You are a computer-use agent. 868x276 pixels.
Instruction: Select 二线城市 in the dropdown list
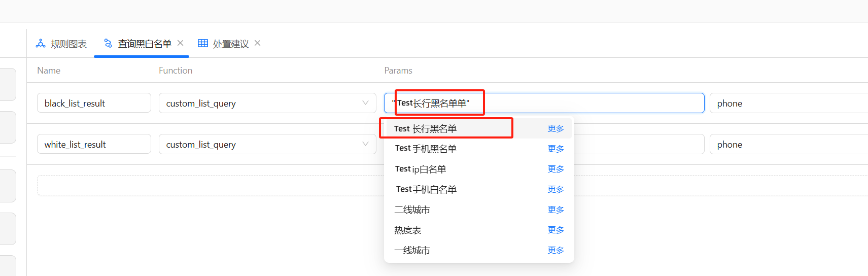click(412, 210)
